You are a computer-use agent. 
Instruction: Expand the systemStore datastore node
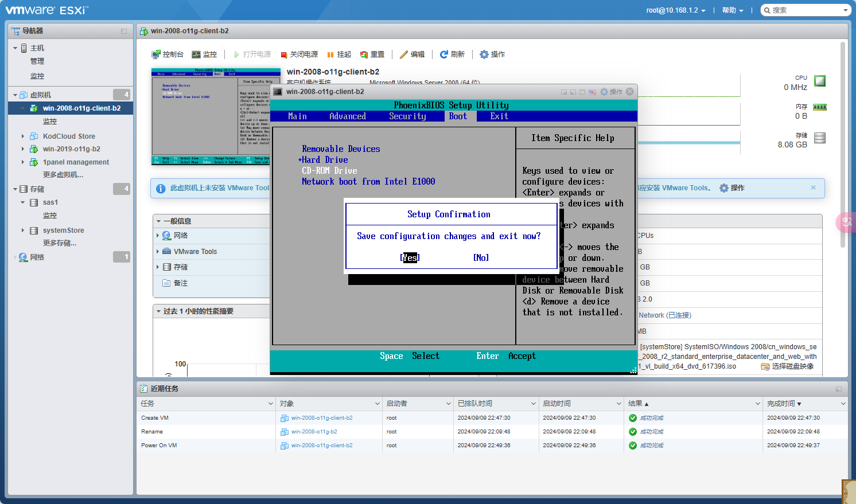(23, 230)
